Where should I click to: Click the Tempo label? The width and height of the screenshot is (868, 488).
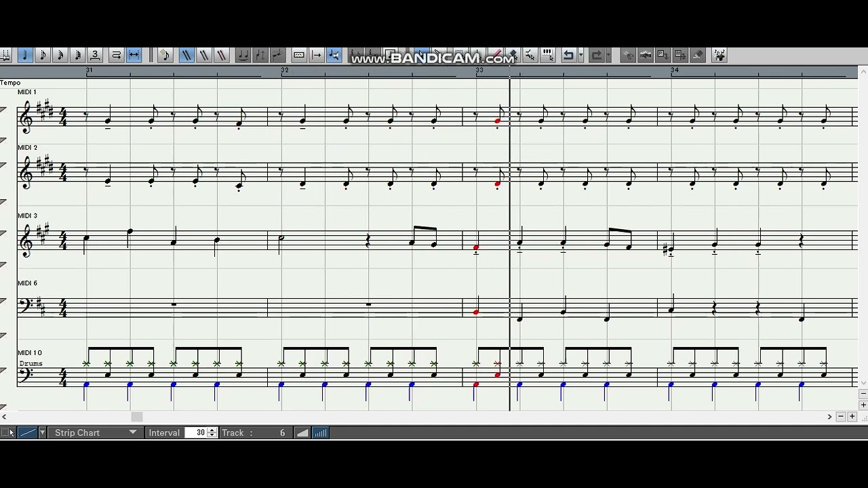[10, 83]
